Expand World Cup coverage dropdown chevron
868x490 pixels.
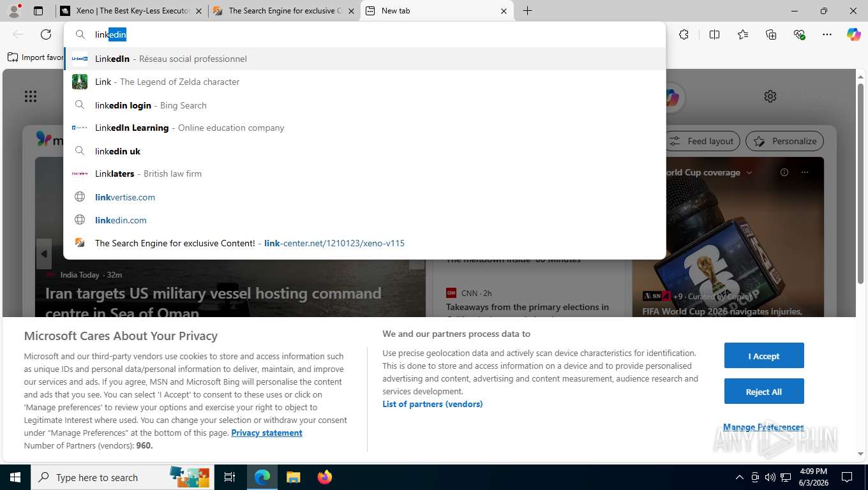click(x=749, y=172)
